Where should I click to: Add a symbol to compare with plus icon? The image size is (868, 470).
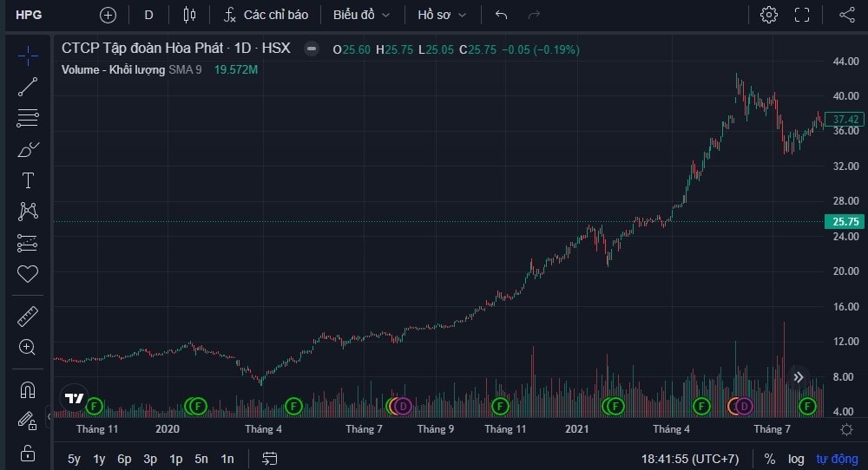[108, 15]
